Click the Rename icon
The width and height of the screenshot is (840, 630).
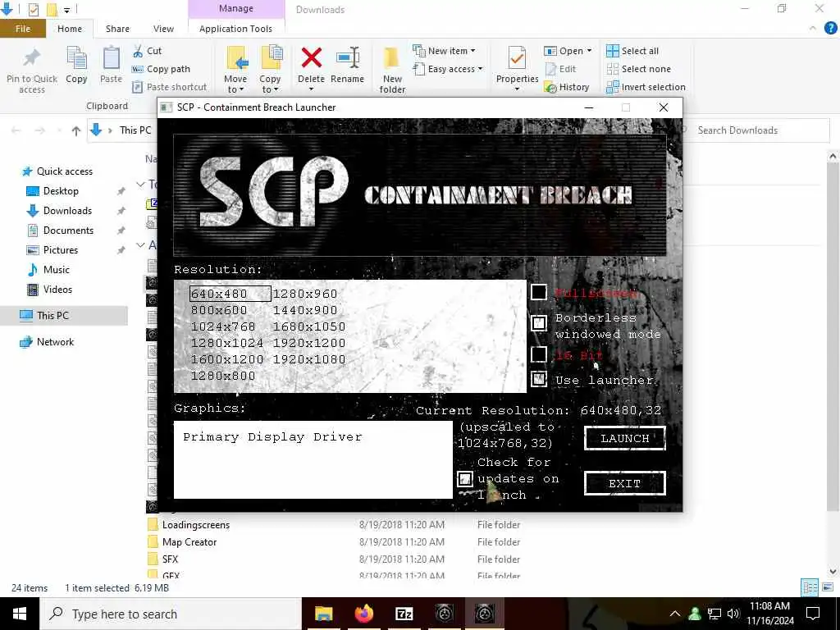(x=347, y=58)
